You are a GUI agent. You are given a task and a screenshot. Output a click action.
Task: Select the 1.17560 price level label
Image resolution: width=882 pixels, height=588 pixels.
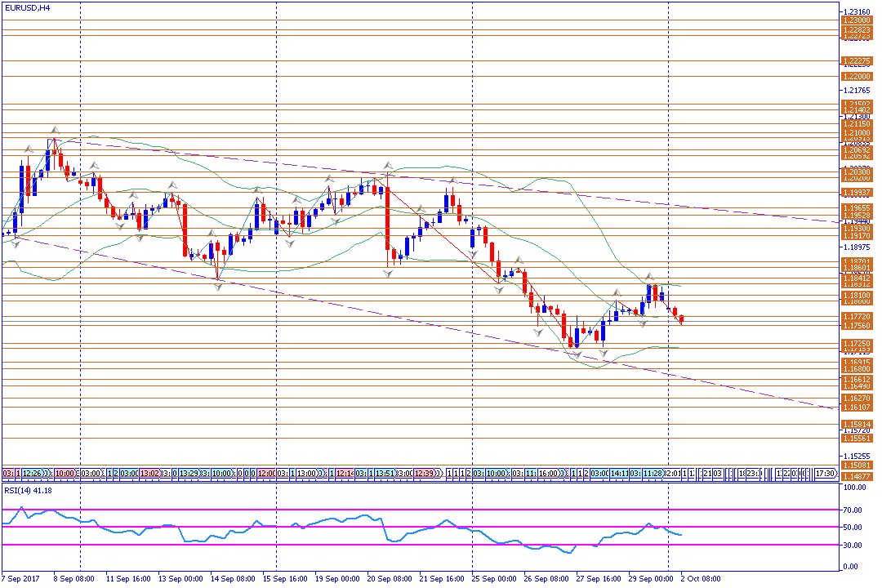(857, 325)
